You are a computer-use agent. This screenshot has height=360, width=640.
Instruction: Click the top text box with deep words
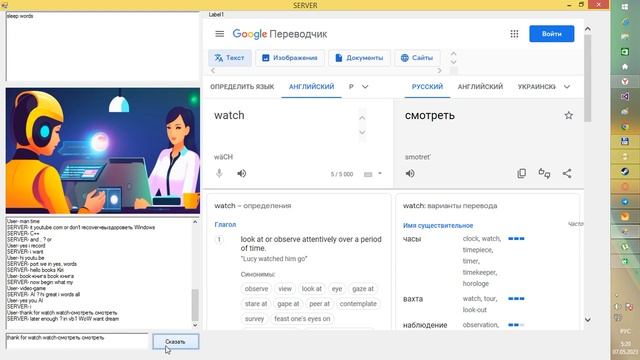coord(102,47)
